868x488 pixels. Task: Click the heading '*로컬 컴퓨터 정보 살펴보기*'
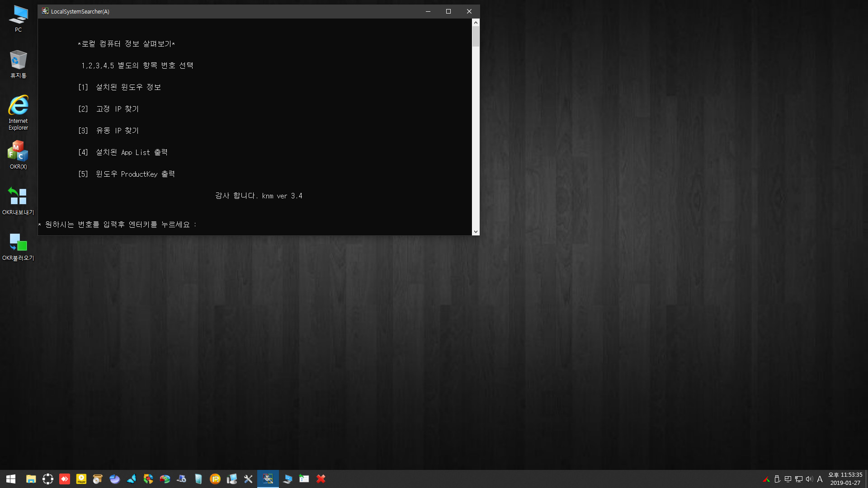tap(126, 44)
